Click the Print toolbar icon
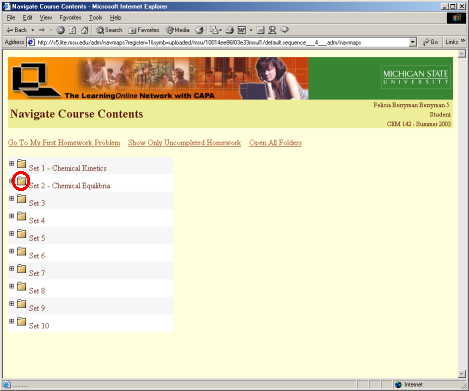The image size is (469, 391). coord(229,30)
